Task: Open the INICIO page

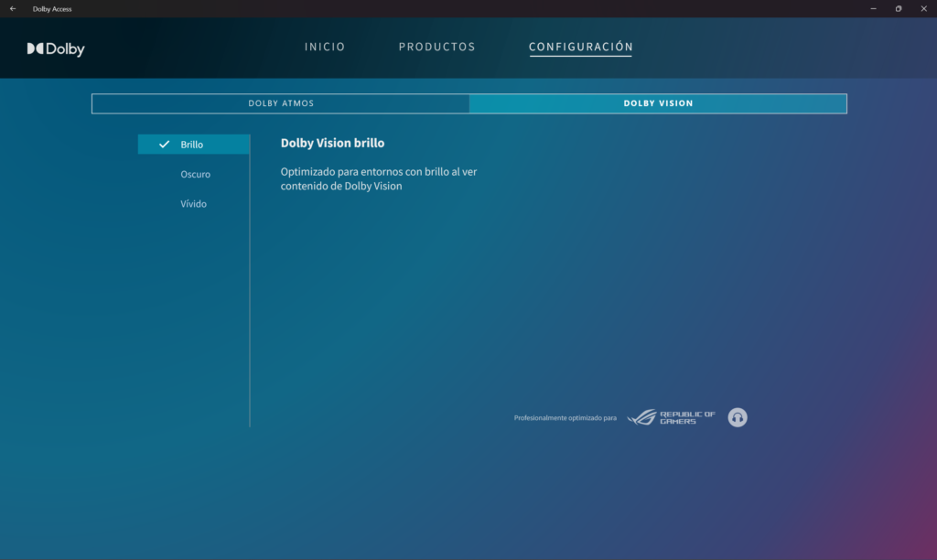Action: 325,47
